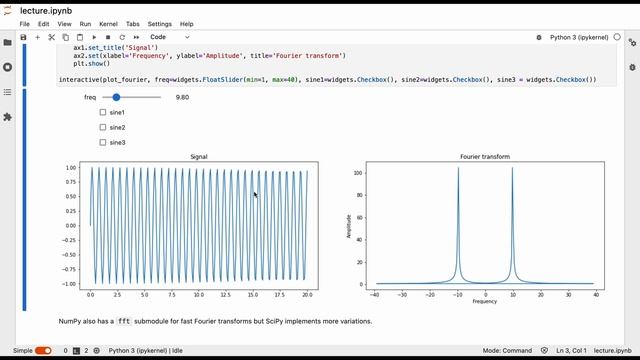Restart kernel and run all cells
This screenshot has height=360, width=640.
tap(136, 37)
